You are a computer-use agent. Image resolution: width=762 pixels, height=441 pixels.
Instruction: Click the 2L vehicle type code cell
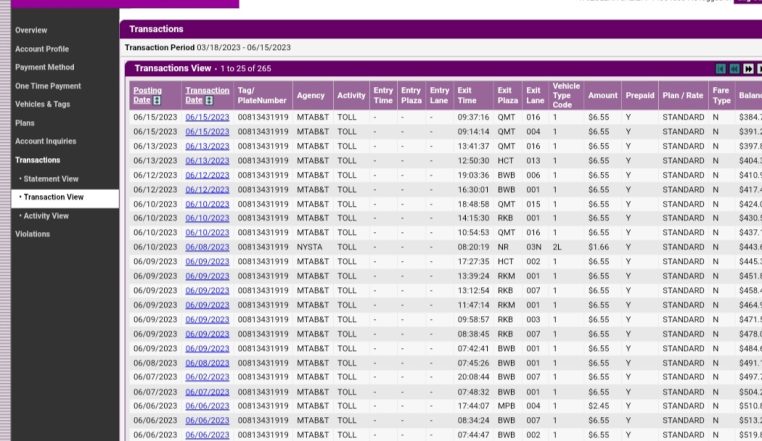pyautogui.click(x=557, y=247)
